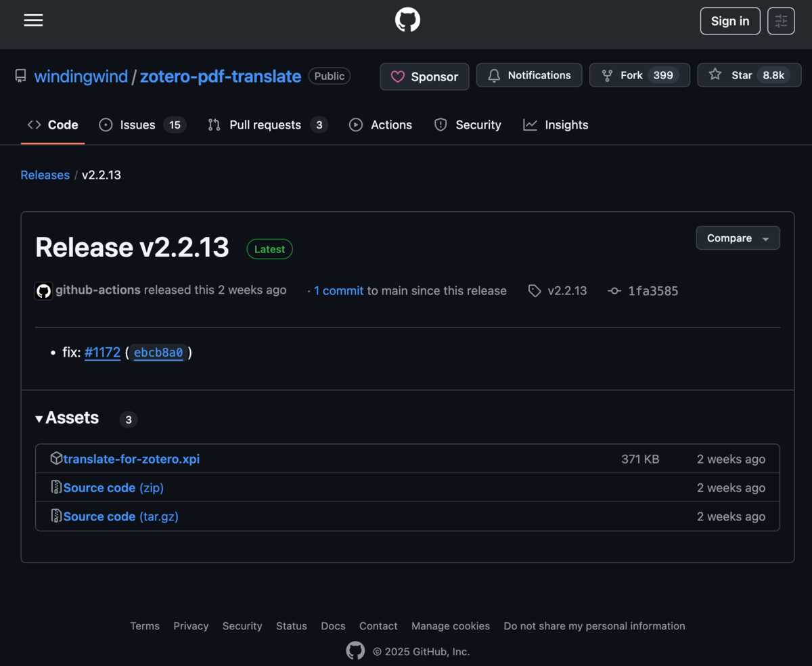Click the Assets count badge 3

click(x=129, y=420)
